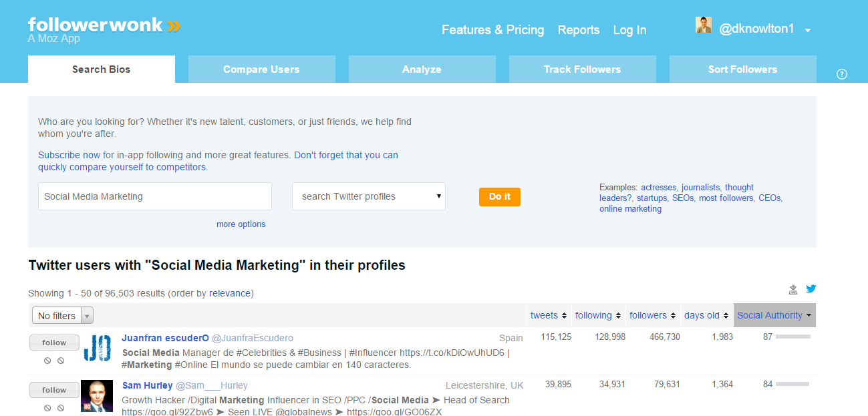This screenshot has height=416, width=868.
Task: Open the No filters dropdown
Action: click(x=62, y=315)
